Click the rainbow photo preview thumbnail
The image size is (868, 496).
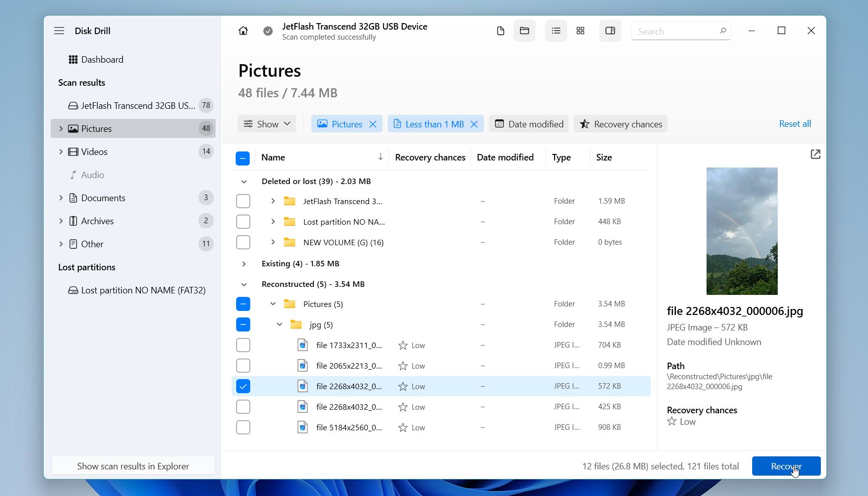click(742, 231)
